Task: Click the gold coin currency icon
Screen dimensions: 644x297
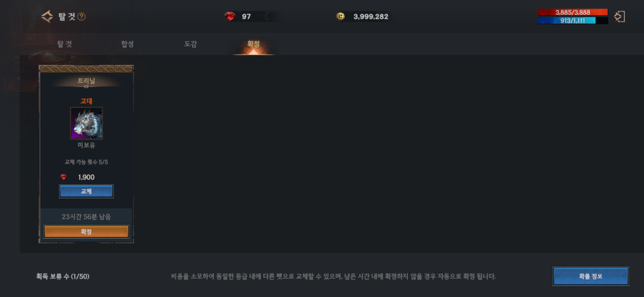Action: pos(340,16)
